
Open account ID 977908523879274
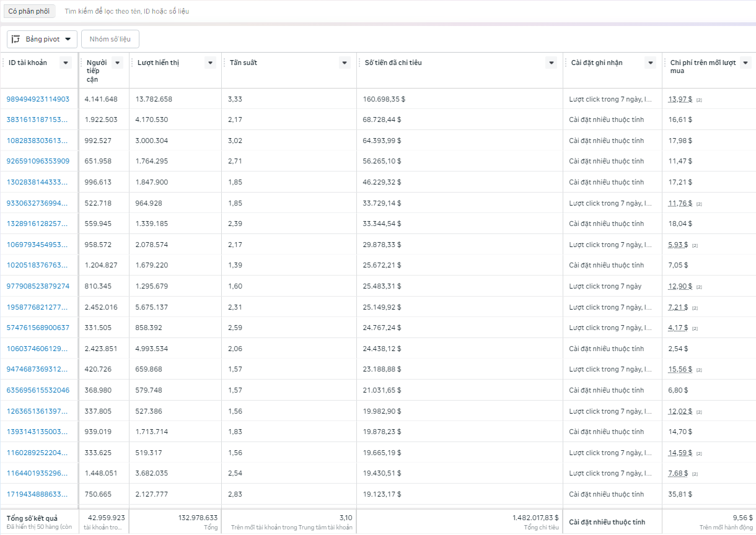click(x=38, y=286)
